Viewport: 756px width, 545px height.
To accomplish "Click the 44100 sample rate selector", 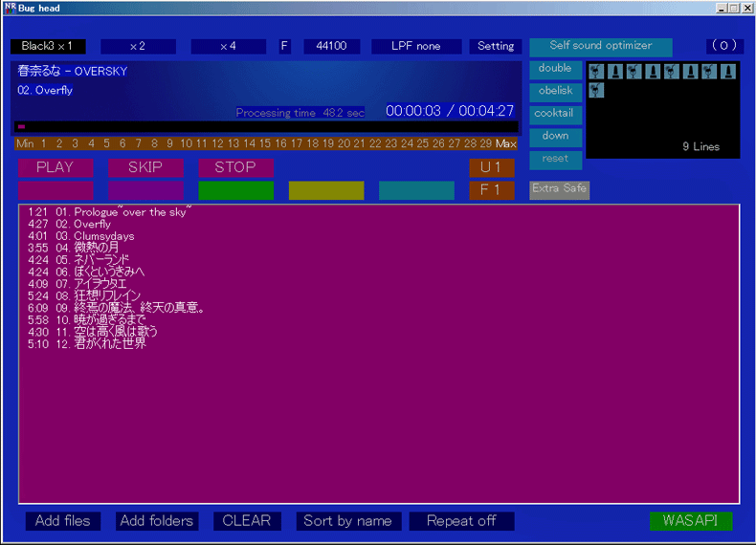I will point(332,46).
